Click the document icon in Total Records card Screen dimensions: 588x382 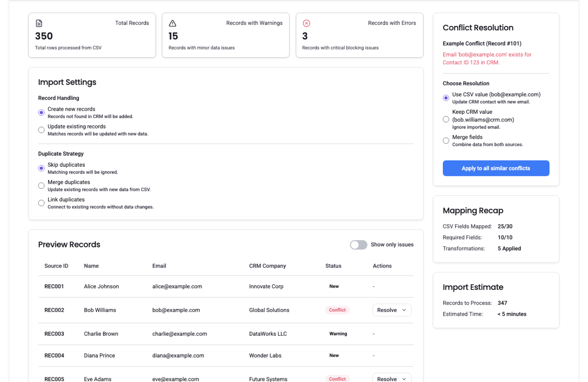(x=39, y=23)
